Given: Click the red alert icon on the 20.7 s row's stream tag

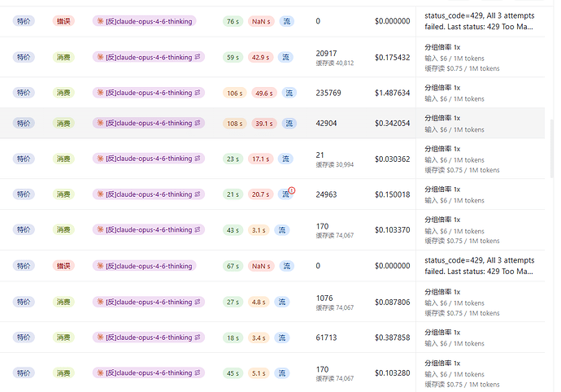Looking at the screenshot, I should 292,190.
